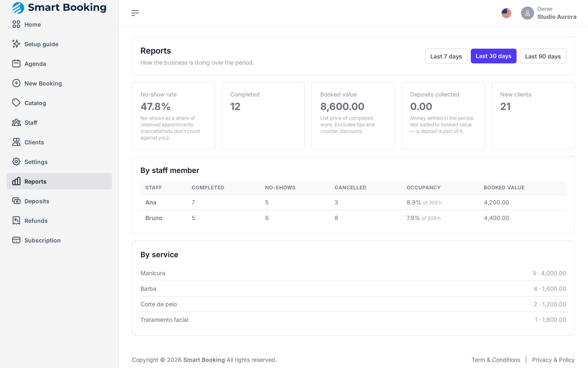The height and width of the screenshot is (368, 588).
Task: Open New Booking from sidebar
Action: (59, 83)
